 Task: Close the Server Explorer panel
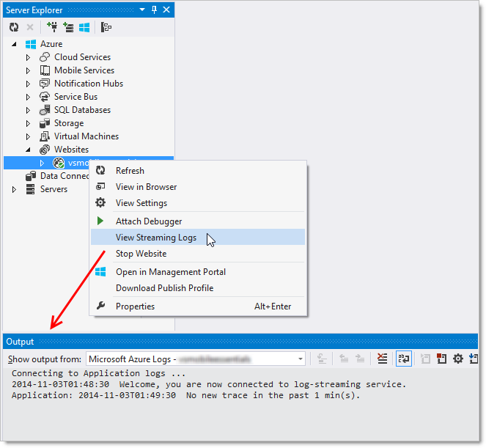[166, 10]
